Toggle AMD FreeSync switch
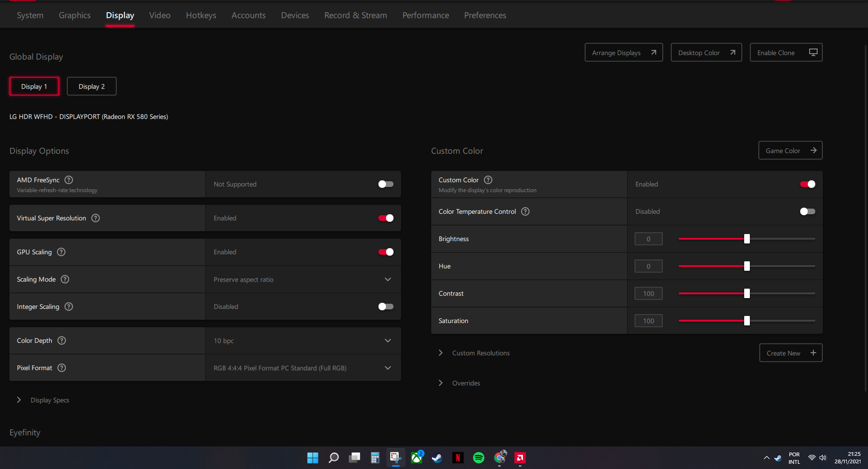868x469 pixels. [386, 184]
